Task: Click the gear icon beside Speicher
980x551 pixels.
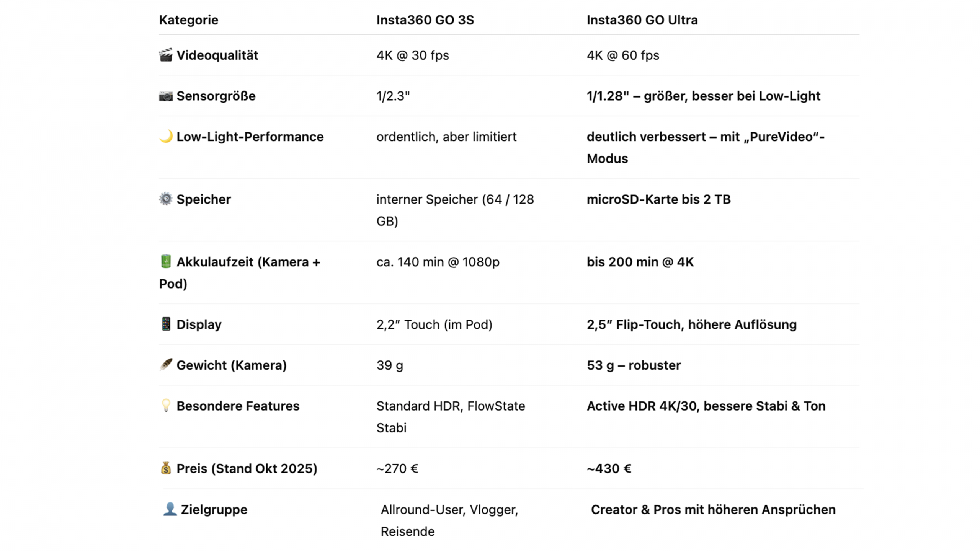Action: (165, 199)
